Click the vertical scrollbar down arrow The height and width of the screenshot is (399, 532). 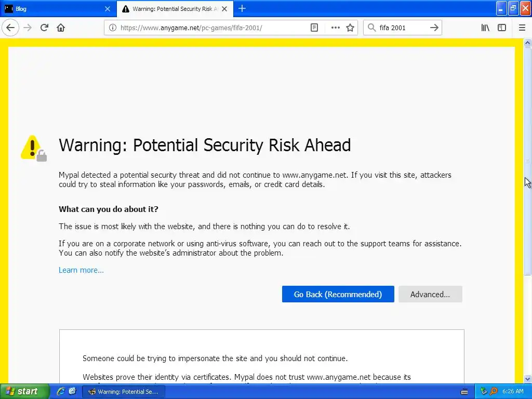point(527,379)
